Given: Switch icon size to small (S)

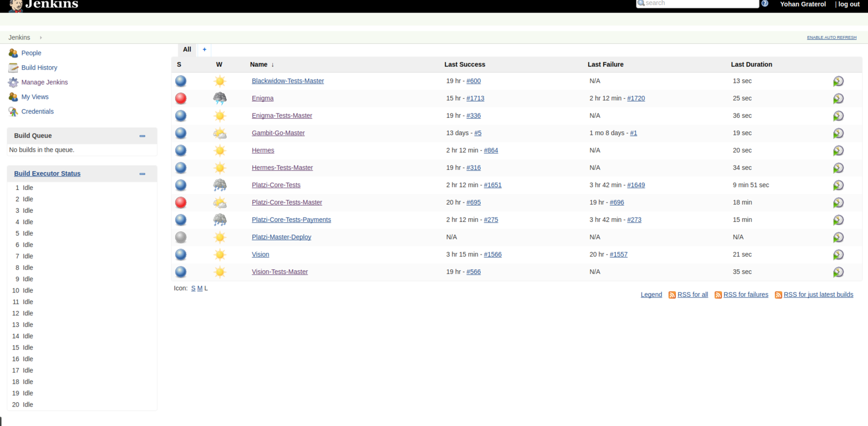Looking at the screenshot, I should coord(193,289).
